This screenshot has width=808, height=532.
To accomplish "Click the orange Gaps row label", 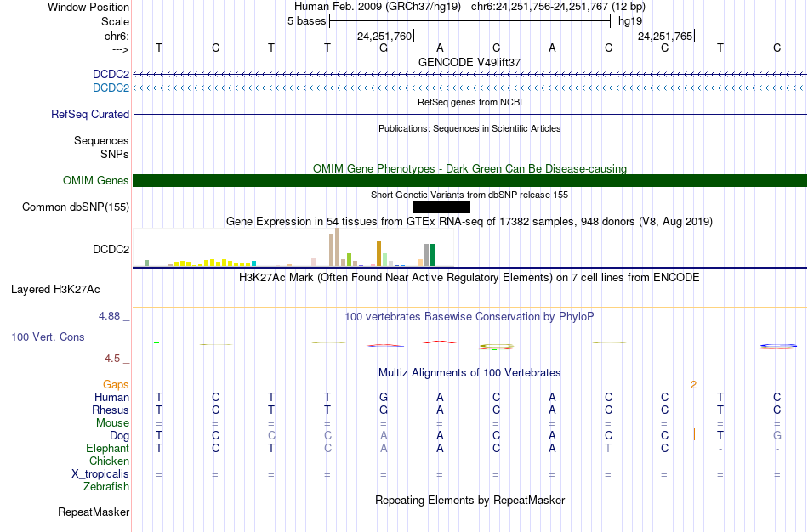I will tap(116, 385).
